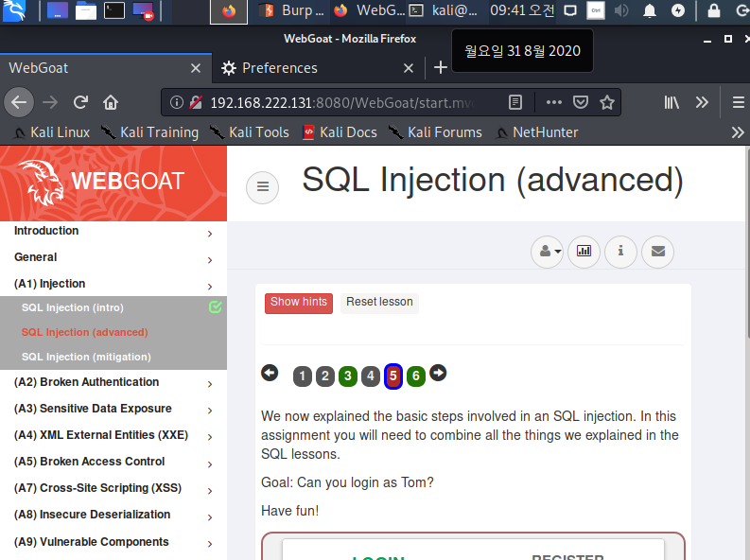The height and width of the screenshot is (560, 750).
Task: Open the Kali Tools bookmark
Action: (249, 132)
